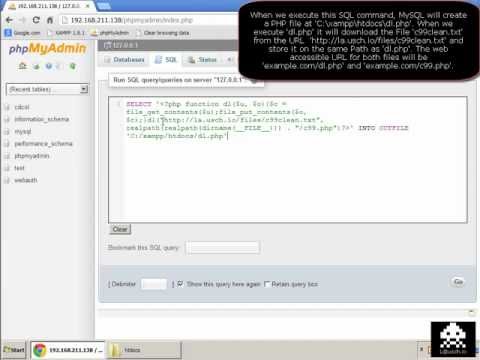
Task: Click the information_schema database icon
Action: tap(7, 119)
